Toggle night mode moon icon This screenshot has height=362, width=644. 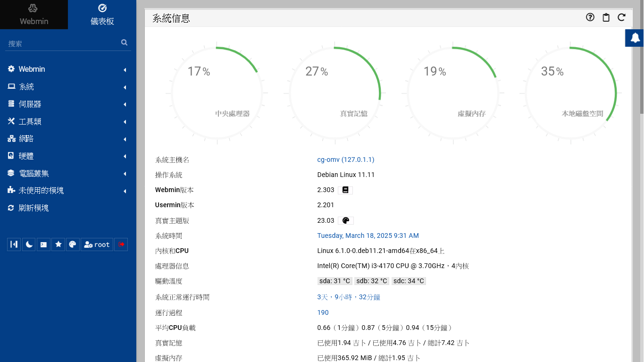(x=29, y=244)
